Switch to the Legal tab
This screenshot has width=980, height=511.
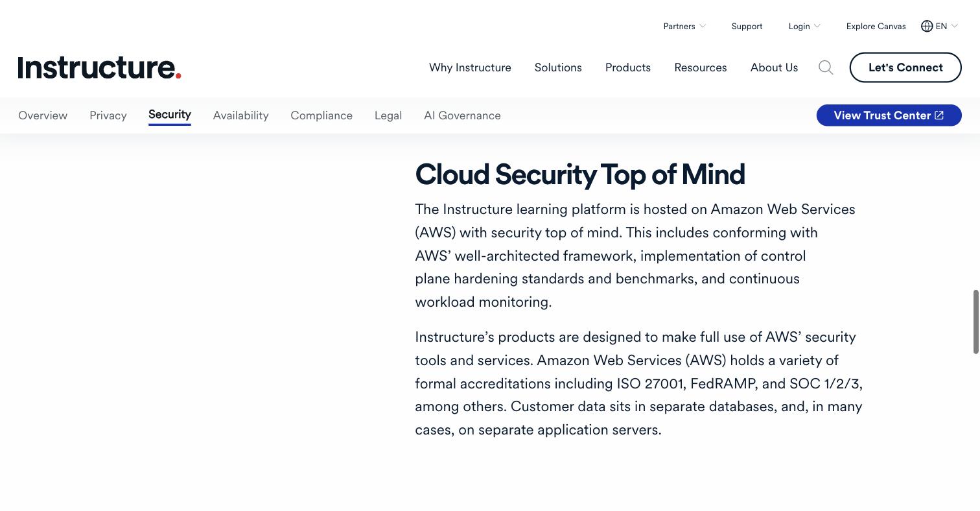pyautogui.click(x=388, y=115)
